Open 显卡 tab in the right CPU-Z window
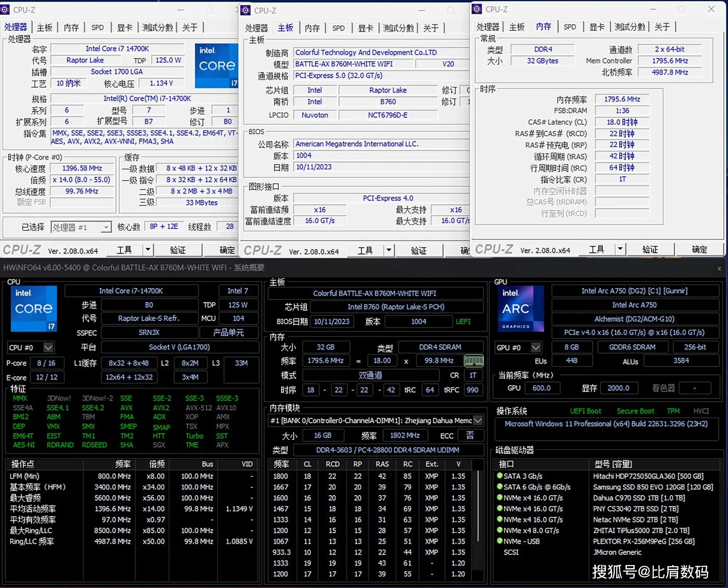 click(597, 27)
